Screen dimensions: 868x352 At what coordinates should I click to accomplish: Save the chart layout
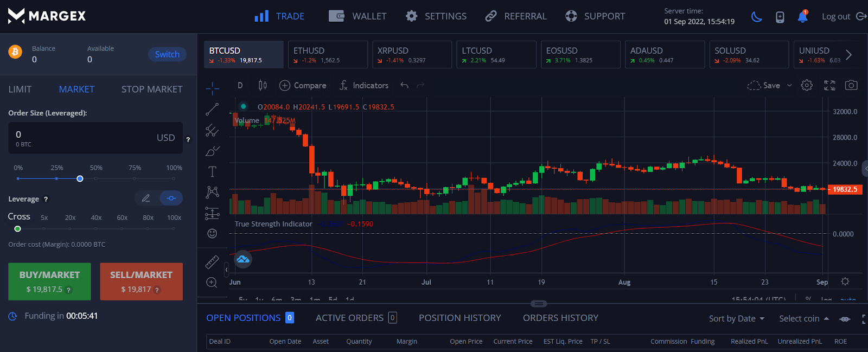(764, 85)
